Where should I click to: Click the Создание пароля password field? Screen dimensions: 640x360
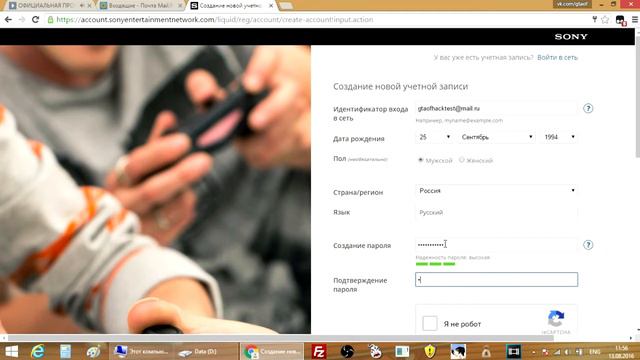(496, 244)
